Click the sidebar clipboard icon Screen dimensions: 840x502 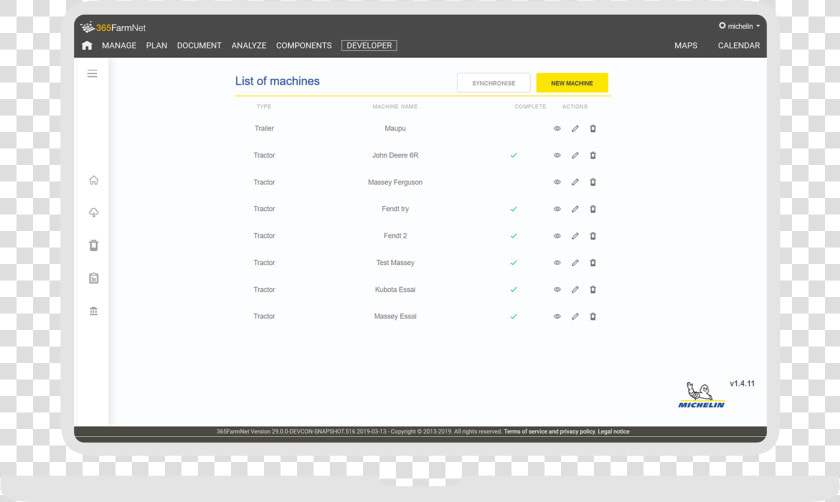click(94, 278)
